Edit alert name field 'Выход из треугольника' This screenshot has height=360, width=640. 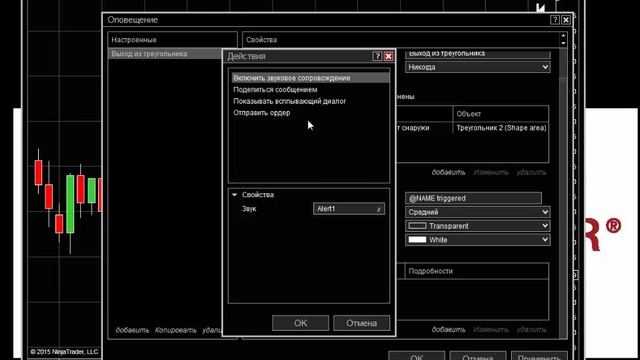[478, 54]
